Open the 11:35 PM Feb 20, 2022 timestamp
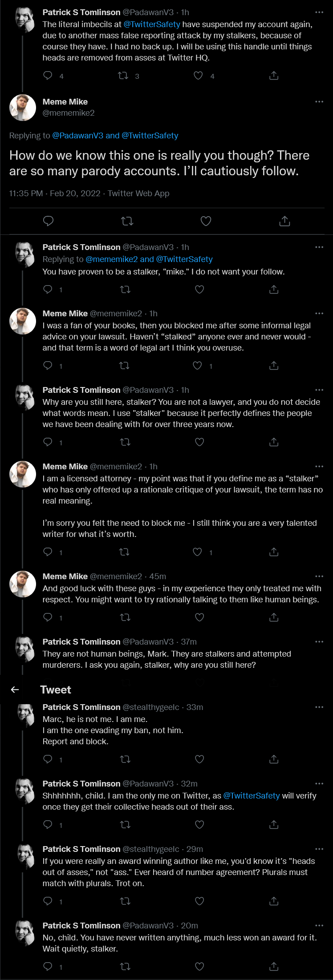333x980 pixels. tap(55, 194)
